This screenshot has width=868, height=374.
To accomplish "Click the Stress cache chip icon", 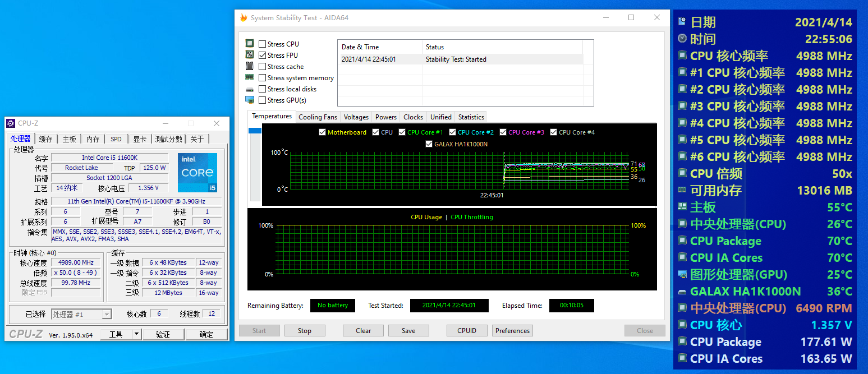I will (x=250, y=66).
